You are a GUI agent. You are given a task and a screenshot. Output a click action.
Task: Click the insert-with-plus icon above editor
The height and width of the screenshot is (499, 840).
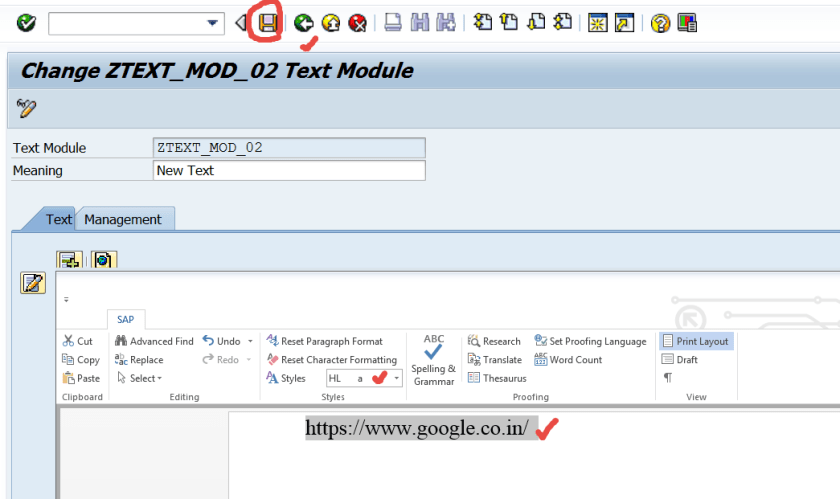[70, 260]
